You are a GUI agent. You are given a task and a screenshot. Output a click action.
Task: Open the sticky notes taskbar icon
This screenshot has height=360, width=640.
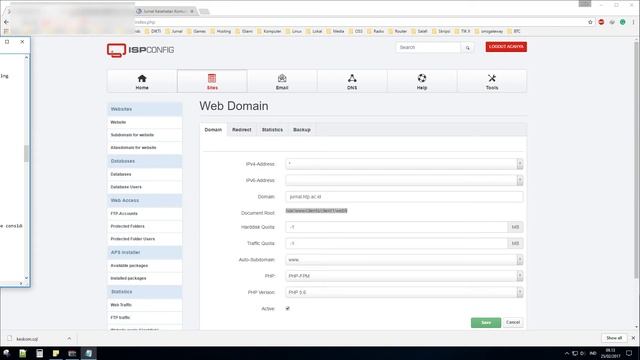coord(56,353)
